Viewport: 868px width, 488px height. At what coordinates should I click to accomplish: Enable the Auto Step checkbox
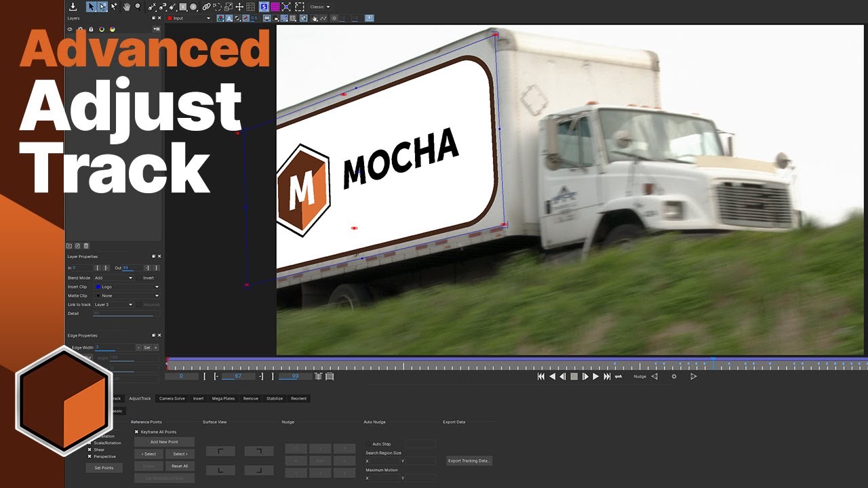tap(368, 444)
